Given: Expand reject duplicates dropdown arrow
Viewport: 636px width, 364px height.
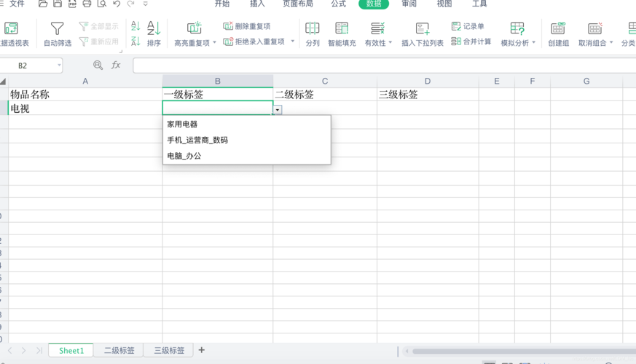Looking at the screenshot, I should pyautogui.click(x=292, y=41).
